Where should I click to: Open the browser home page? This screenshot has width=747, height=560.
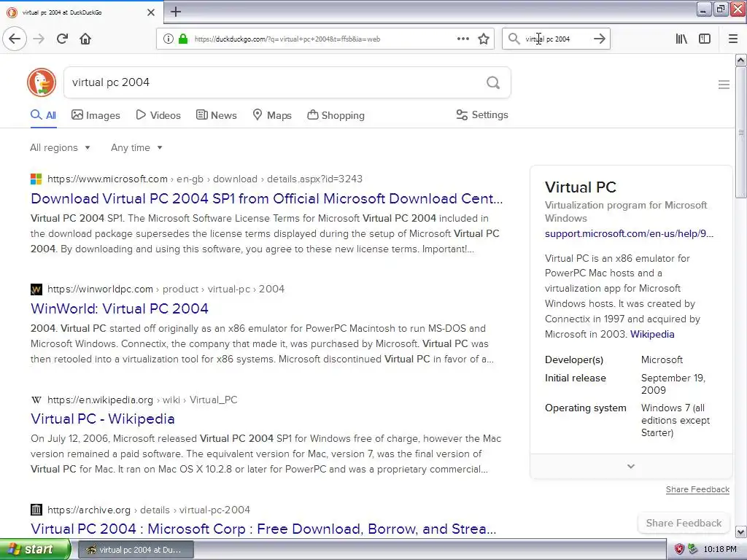85,39
